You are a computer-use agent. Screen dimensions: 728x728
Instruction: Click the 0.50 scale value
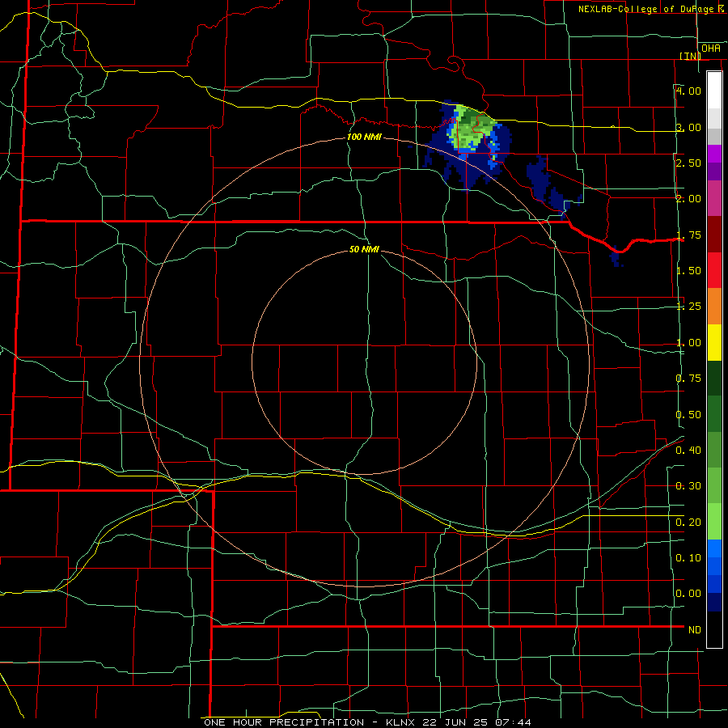688,415
